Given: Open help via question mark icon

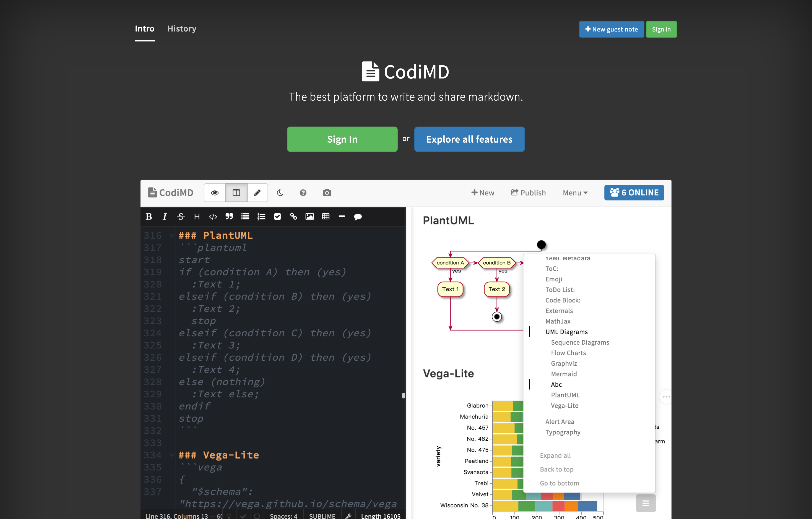Looking at the screenshot, I should 303,193.
